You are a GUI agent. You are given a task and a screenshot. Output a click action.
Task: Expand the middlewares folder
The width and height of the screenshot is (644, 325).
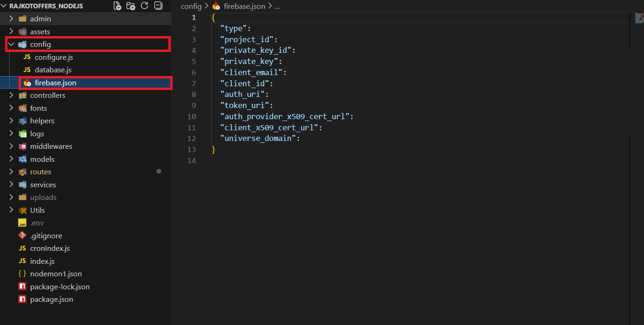pyautogui.click(x=11, y=147)
